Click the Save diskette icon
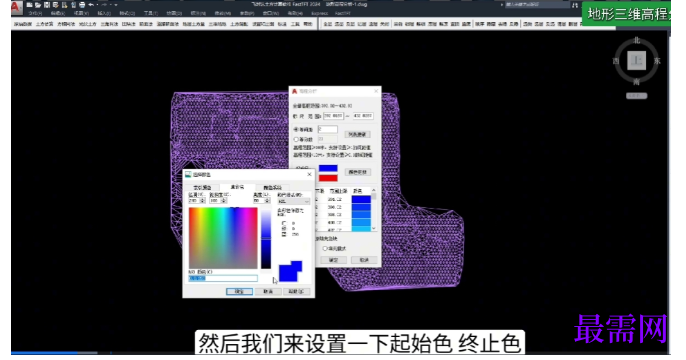The width and height of the screenshot is (686, 360). pos(47,5)
